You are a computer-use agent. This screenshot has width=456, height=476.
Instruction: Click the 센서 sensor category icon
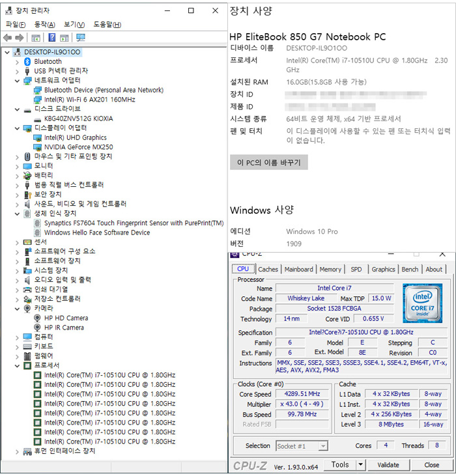[27, 242]
